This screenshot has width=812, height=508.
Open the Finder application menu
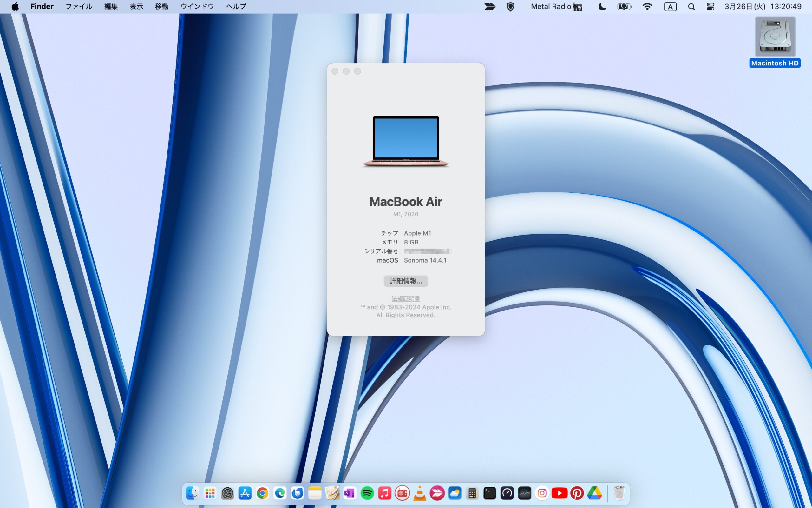42,6
